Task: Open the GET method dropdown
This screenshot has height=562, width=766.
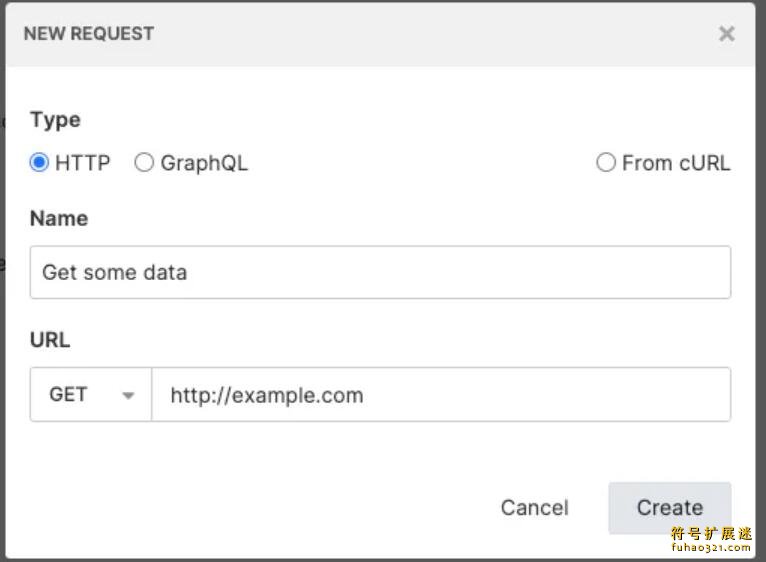Action: 91,394
